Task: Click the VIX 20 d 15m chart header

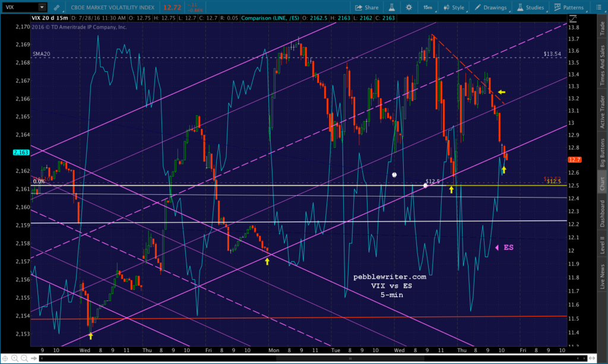Action: pos(50,18)
